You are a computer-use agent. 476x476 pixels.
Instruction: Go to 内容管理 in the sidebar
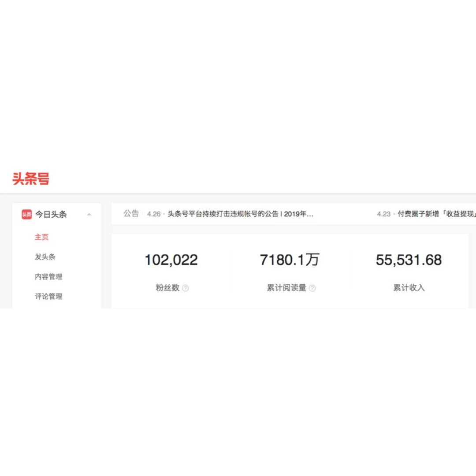[48, 276]
